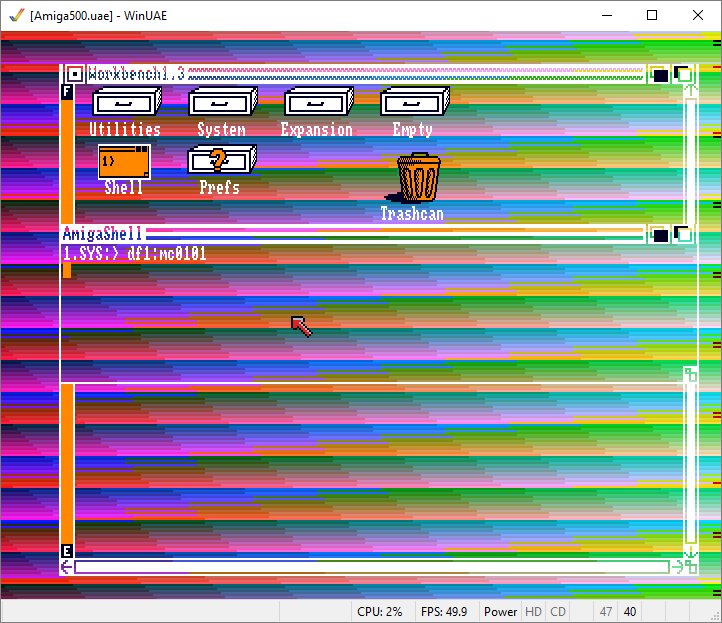Maximize the WinUAE window
The width and height of the screenshot is (722, 623).
click(x=652, y=15)
